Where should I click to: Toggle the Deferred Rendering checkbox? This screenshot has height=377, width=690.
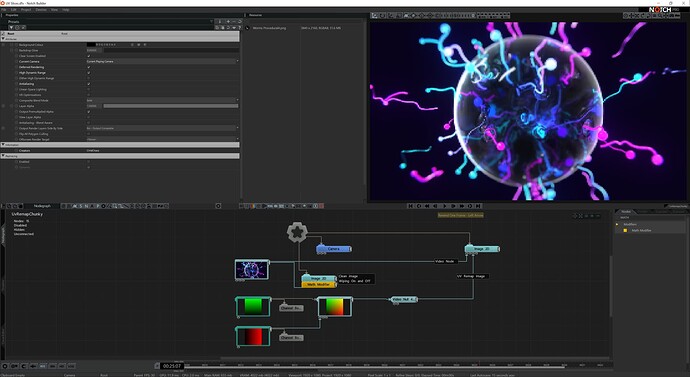[x=88, y=67]
